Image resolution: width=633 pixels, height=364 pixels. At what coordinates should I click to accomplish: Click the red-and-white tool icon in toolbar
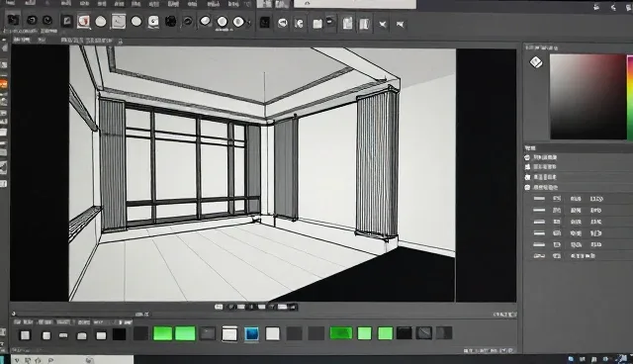83,21
